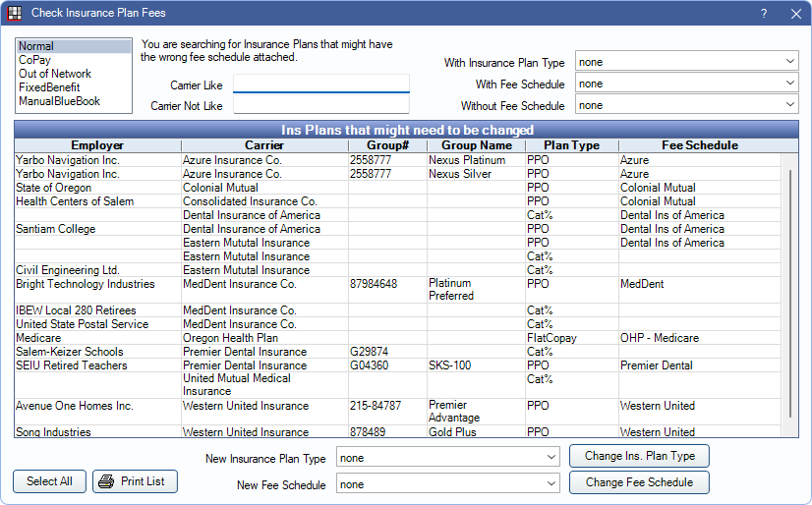The width and height of the screenshot is (812, 505).
Task: Click the Change Fee Schedule button
Action: coord(639,482)
